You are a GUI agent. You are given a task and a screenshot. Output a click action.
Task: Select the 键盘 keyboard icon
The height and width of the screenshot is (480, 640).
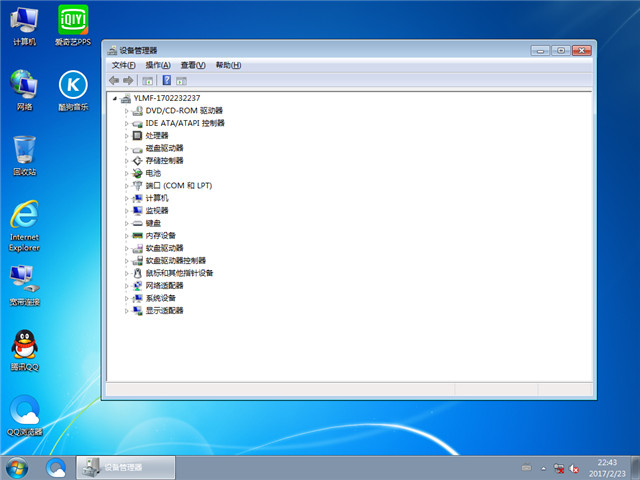tap(138, 223)
